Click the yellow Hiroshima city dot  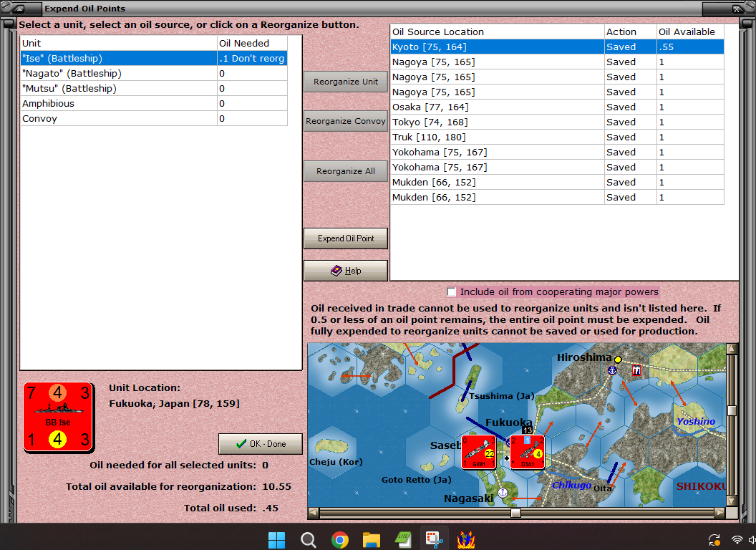click(618, 360)
